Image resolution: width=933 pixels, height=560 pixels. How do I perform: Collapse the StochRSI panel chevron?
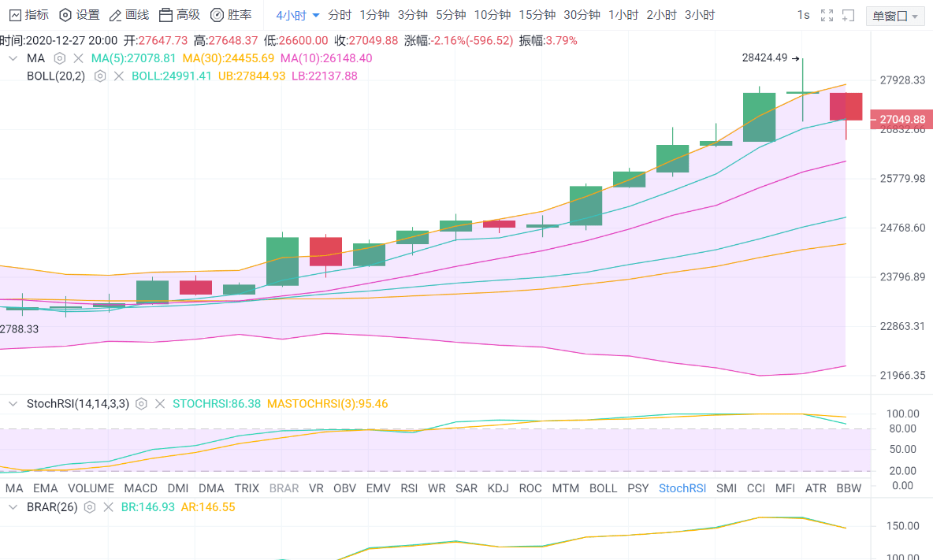[13, 403]
